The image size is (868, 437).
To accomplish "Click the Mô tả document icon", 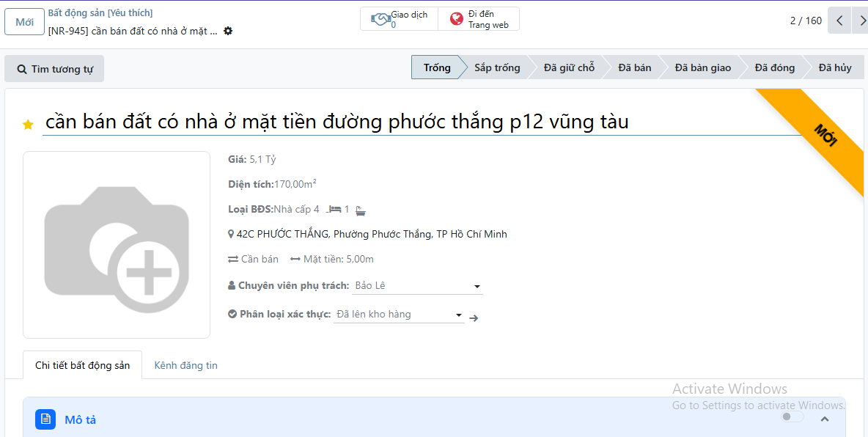I will (45, 419).
